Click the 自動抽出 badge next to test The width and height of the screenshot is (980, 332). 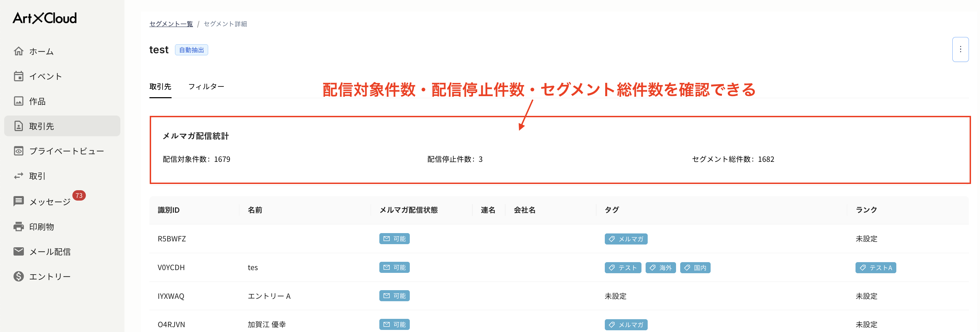pos(191,49)
